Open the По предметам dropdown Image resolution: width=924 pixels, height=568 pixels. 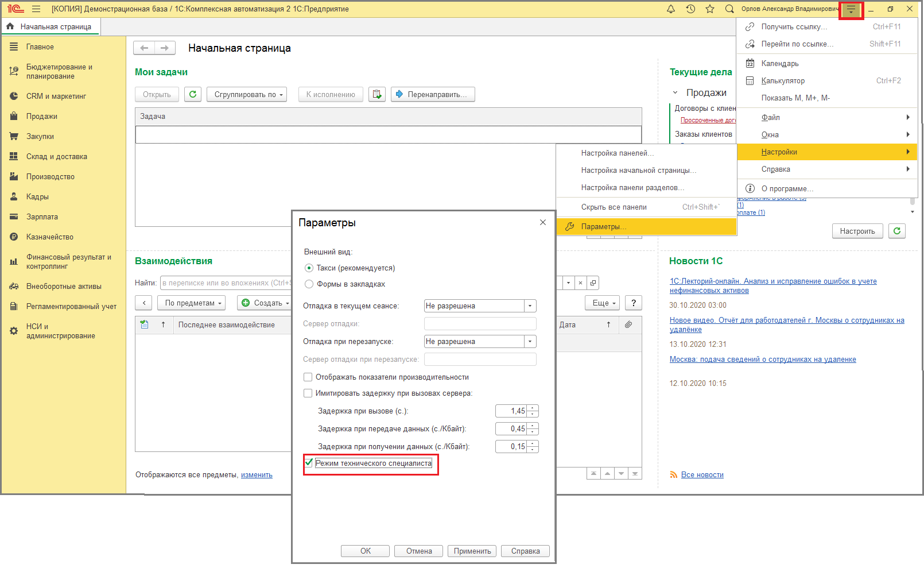(192, 303)
